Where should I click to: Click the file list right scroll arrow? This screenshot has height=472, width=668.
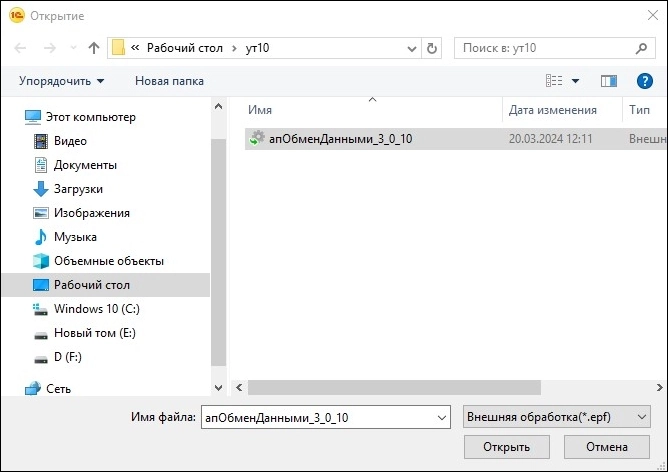point(660,388)
